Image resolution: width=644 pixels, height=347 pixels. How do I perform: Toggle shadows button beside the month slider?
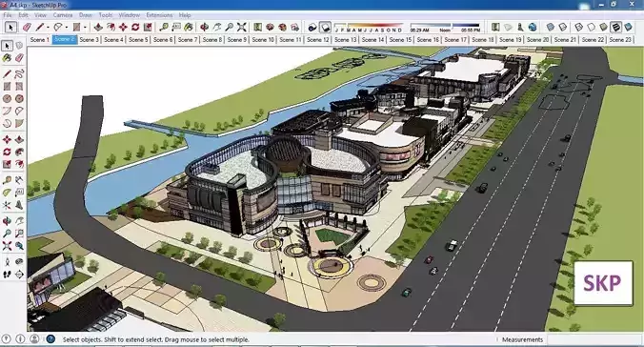coord(325,27)
